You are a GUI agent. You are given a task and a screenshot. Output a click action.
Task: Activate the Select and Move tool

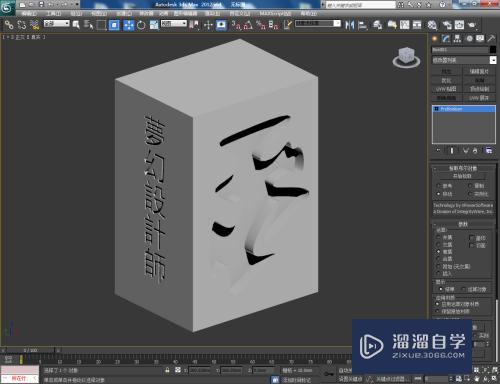click(x=128, y=25)
